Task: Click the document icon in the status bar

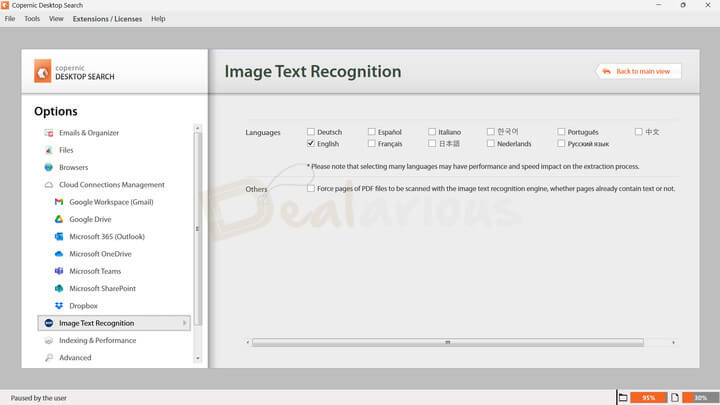Action: click(x=675, y=398)
